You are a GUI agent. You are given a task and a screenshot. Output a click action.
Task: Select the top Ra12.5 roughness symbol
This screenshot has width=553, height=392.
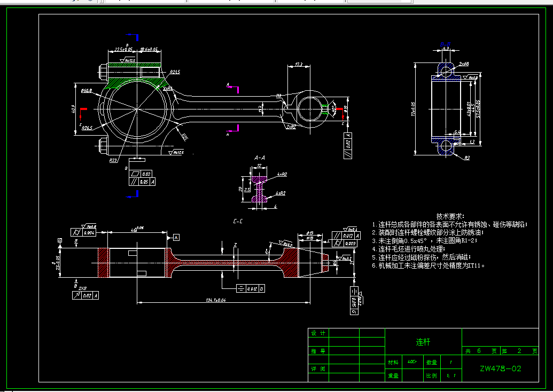[128, 61]
